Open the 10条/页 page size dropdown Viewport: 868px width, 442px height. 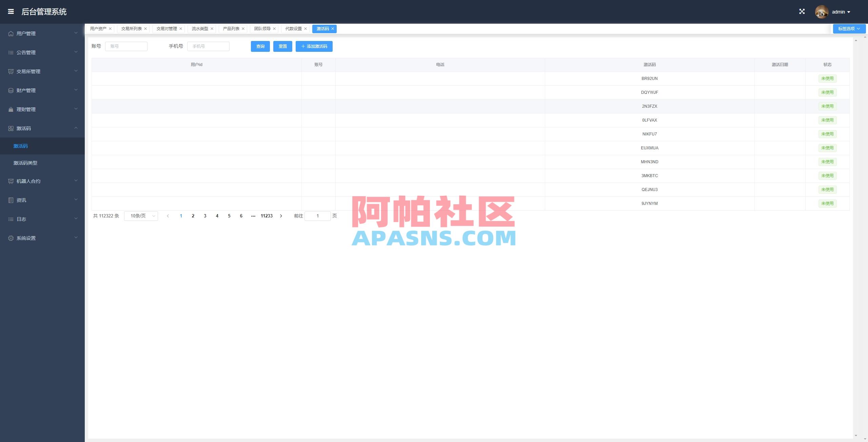pos(140,216)
